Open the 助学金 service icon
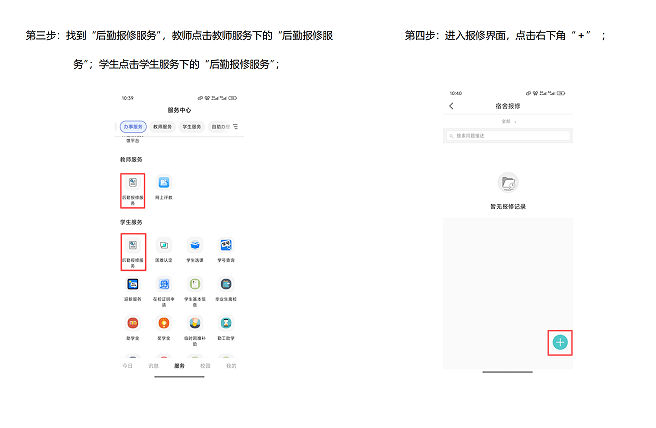Image resolution: width=656 pixels, height=428 pixels. pos(133,328)
